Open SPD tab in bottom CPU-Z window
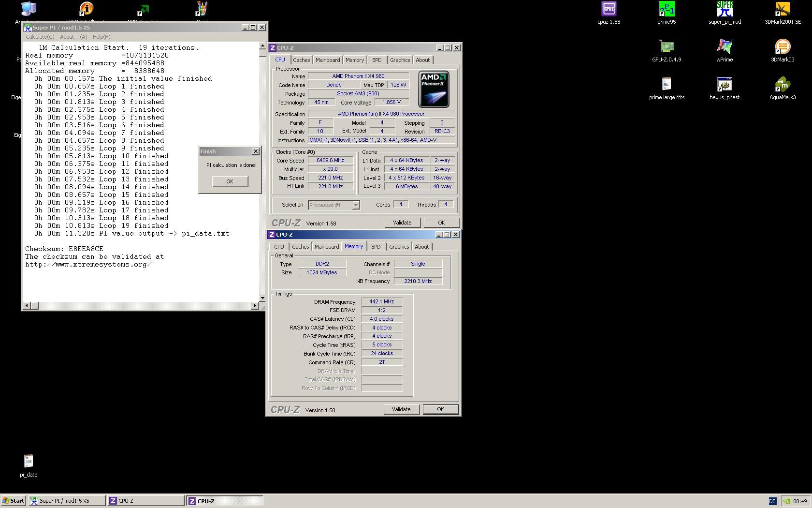Viewport: 812px width, 508px height. (x=376, y=247)
